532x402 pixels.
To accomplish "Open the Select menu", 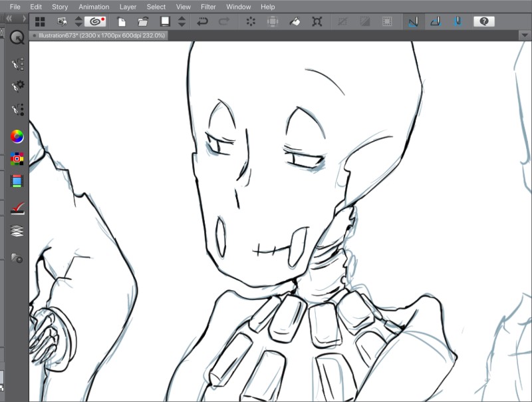I will pyautogui.click(x=156, y=7).
